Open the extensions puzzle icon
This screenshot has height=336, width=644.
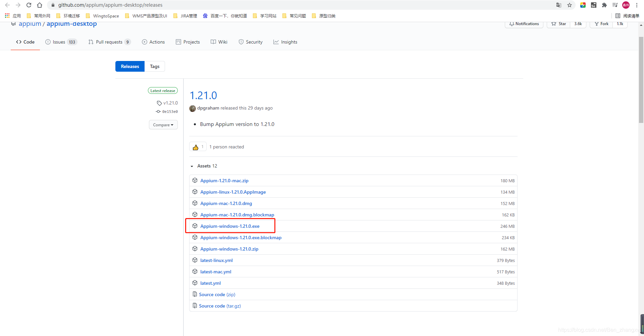click(x=604, y=5)
